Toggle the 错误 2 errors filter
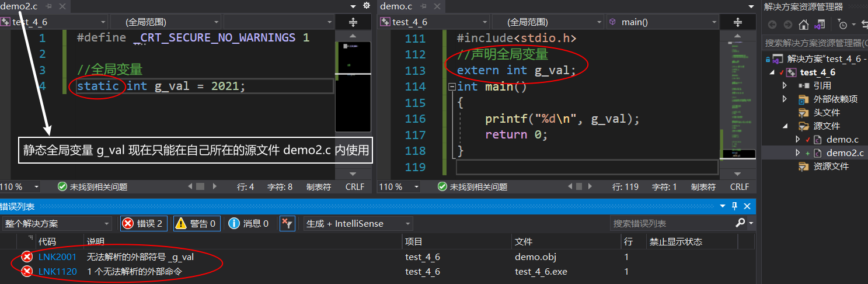This screenshot has height=284, width=868. click(144, 223)
